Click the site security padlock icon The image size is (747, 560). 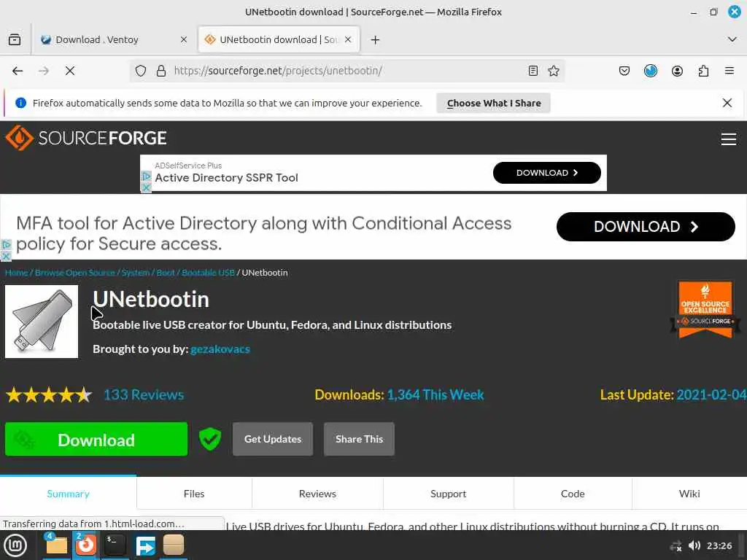click(161, 71)
